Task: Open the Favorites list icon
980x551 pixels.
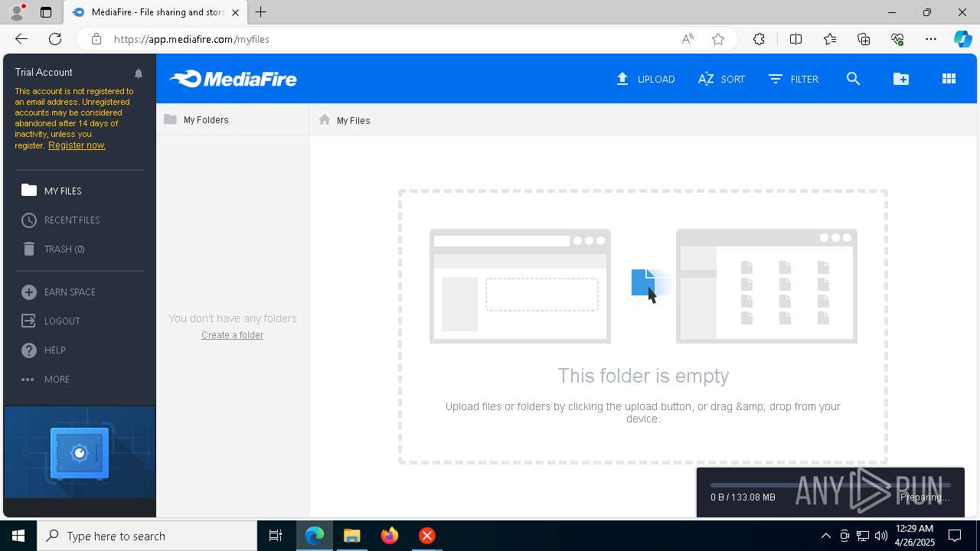Action: click(x=830, y=39)
